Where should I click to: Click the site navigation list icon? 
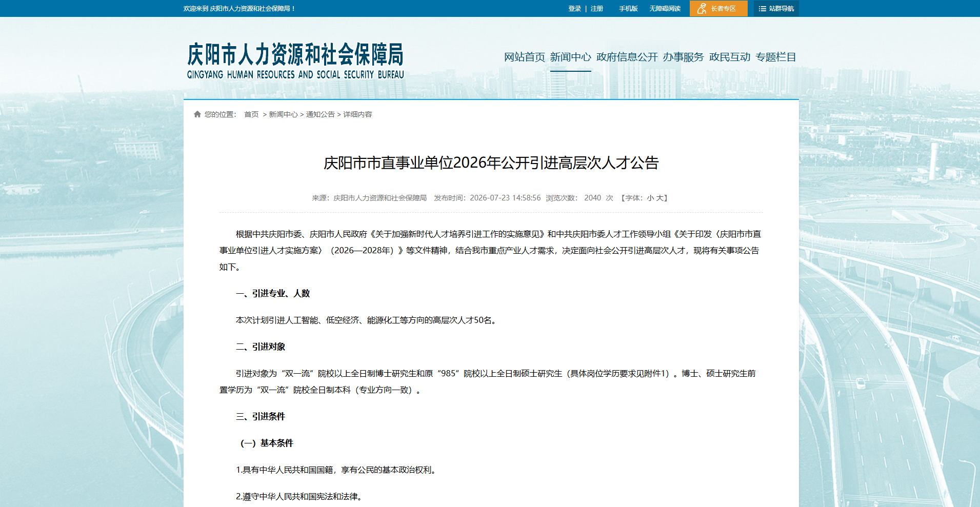[762, 9]
